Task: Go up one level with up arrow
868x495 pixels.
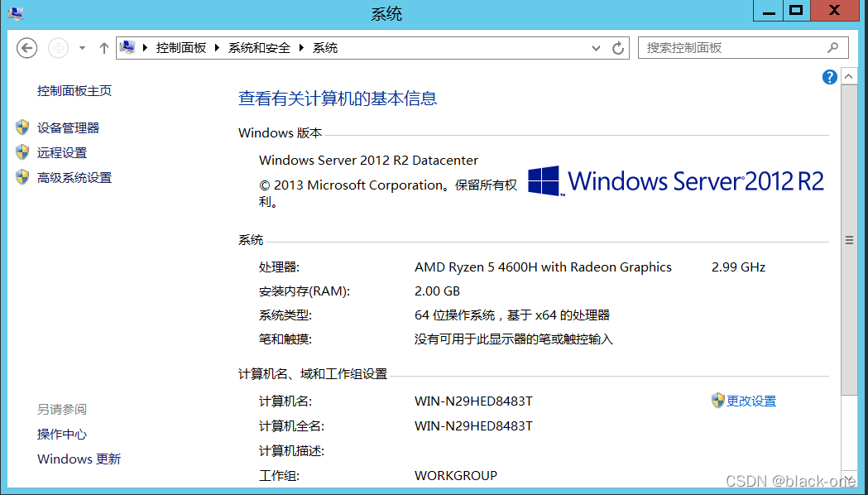Action: 103,48
